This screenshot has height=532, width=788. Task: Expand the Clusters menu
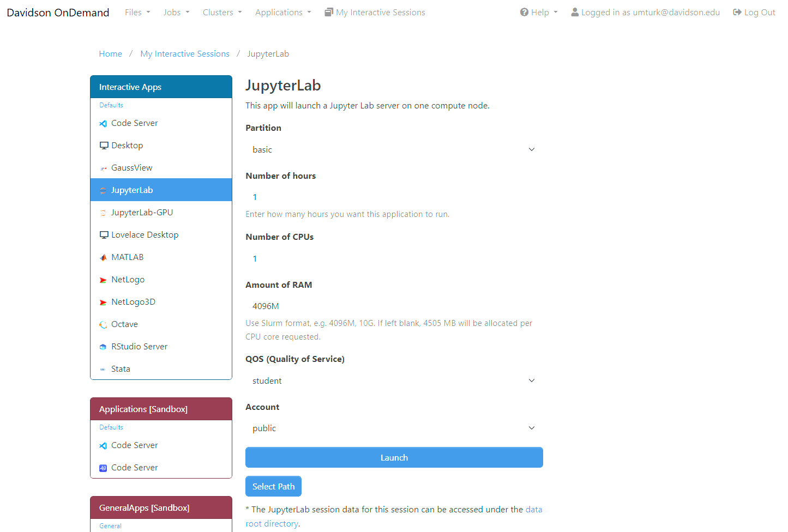pos(222,12)
